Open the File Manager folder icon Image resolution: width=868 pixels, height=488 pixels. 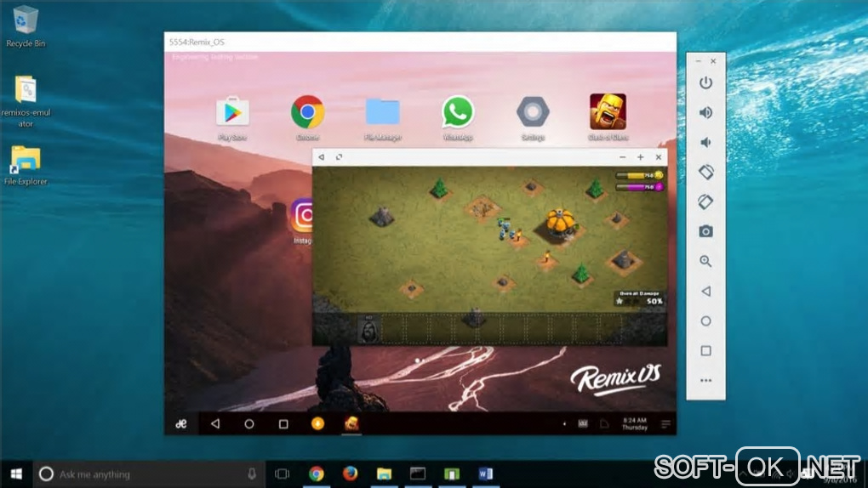click(x=383, y=112)
